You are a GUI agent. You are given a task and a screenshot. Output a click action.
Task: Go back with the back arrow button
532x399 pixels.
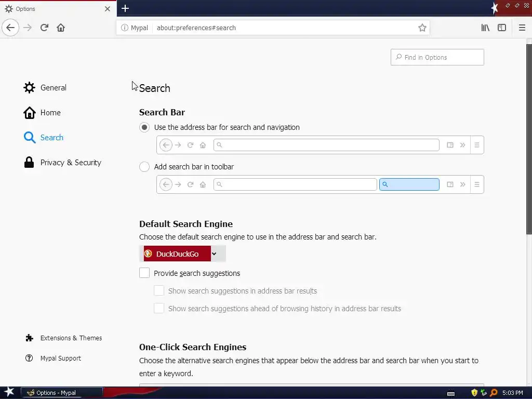[x=10, y=28]
